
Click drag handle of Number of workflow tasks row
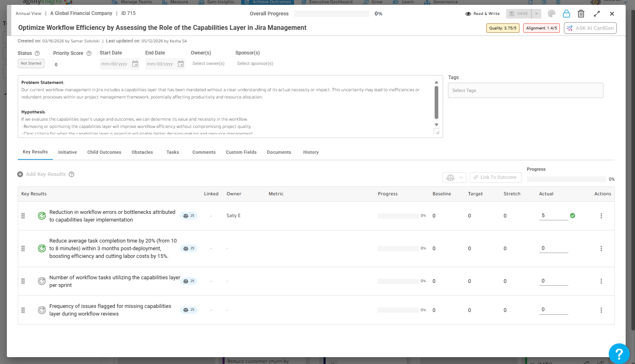(23, 281)
